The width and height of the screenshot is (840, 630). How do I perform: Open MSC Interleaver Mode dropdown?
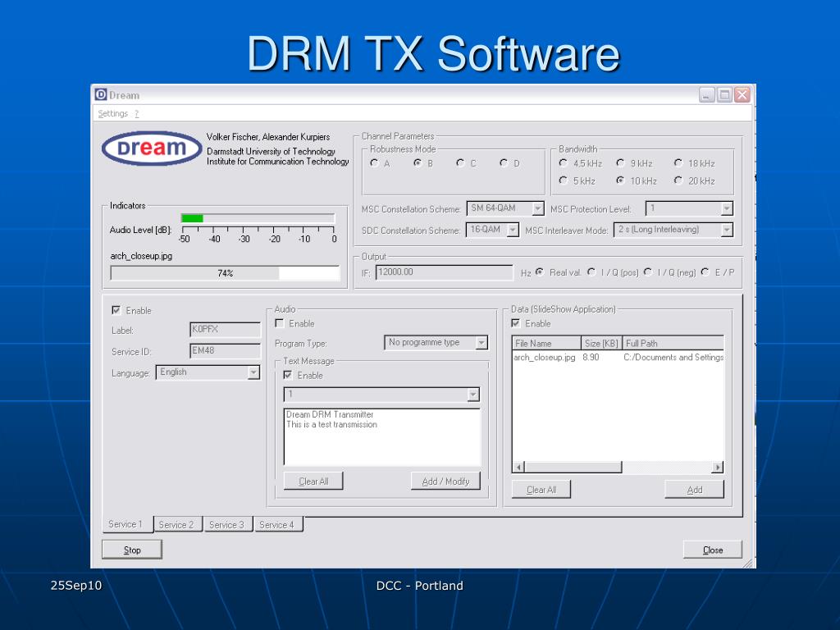pos(673,230)
